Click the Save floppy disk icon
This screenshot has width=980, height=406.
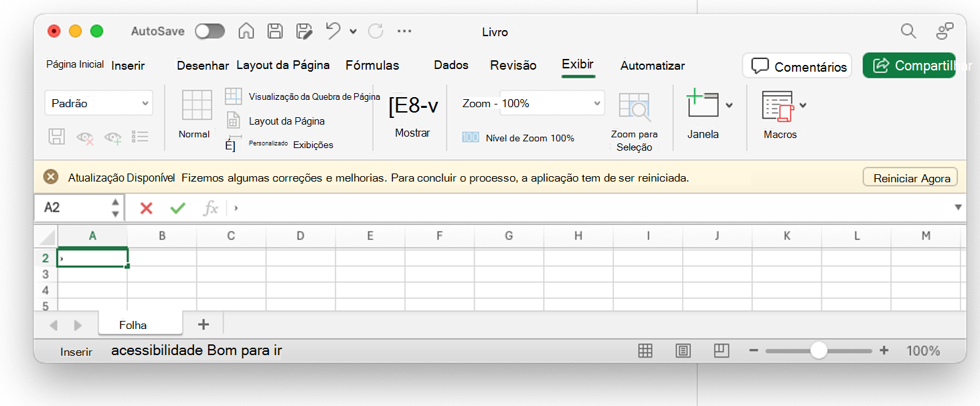point(275,31)
